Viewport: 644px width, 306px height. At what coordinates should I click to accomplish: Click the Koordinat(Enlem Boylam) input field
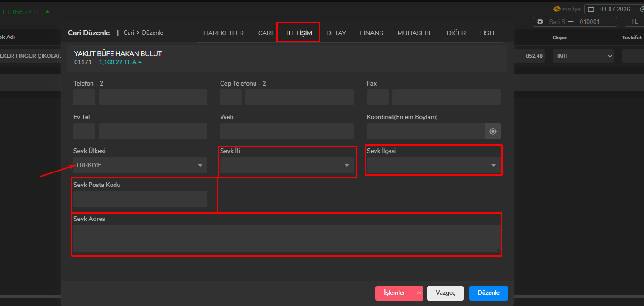pyautogui.click(x=426, y=131)
